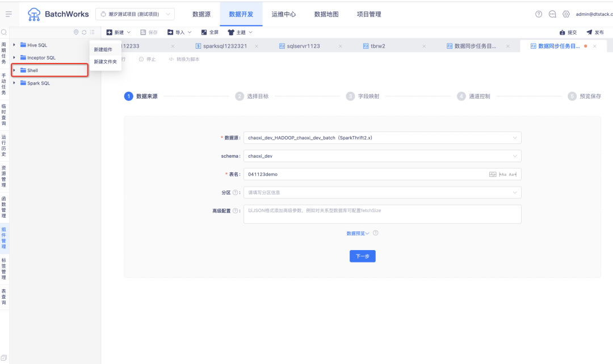This screenshot has width=613, height=364.
Task: Click the 保存 save toolbar item
Action: 149,32
